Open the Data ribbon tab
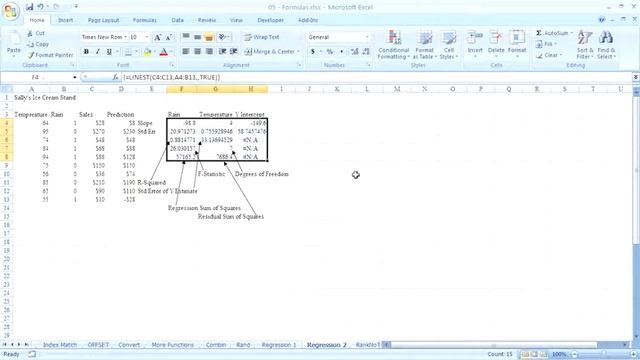 [x=178, y=20]
